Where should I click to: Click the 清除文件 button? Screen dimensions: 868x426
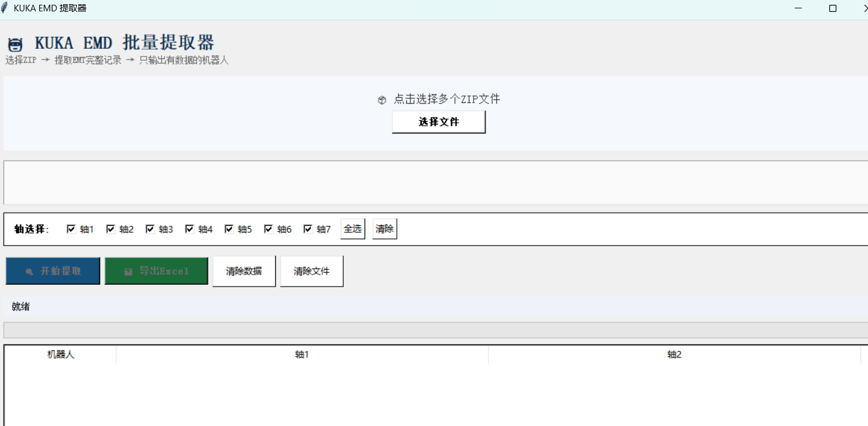(x=312, y=271)
